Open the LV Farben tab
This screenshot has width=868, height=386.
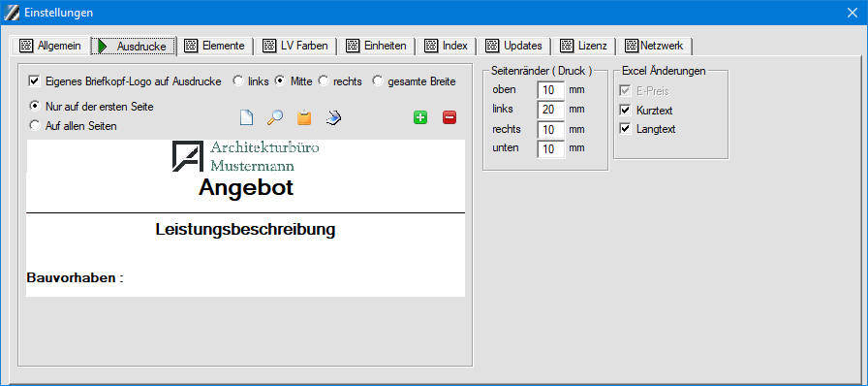pyautogui.click(x=295, y=46)
